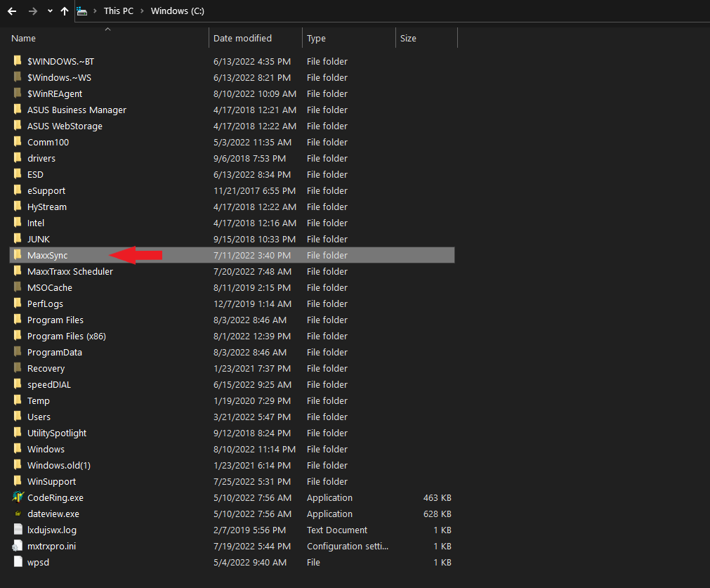Click the 8/10/2022 11:14 PM date cell
Screen dimensions: 710x588
click(x=254, y=449)
